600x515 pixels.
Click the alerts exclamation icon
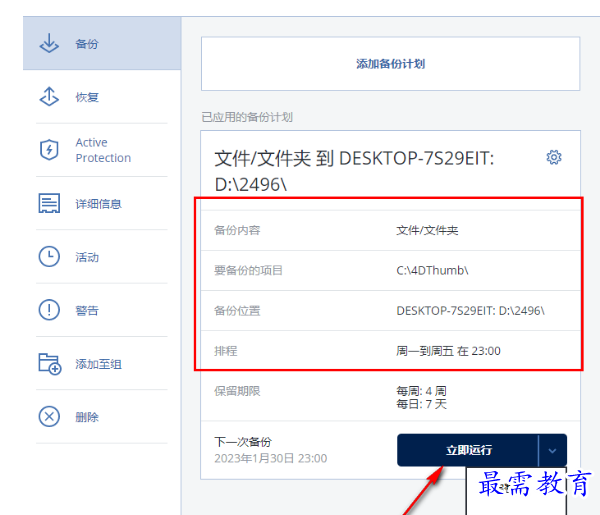[x=49, y=310]
